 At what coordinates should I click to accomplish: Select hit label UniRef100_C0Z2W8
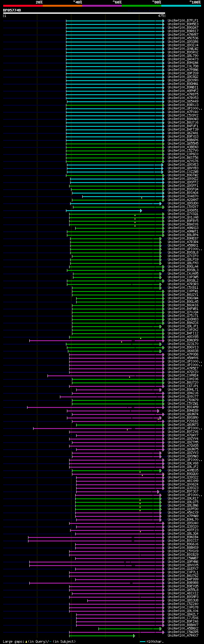click(x=183, y=172)
